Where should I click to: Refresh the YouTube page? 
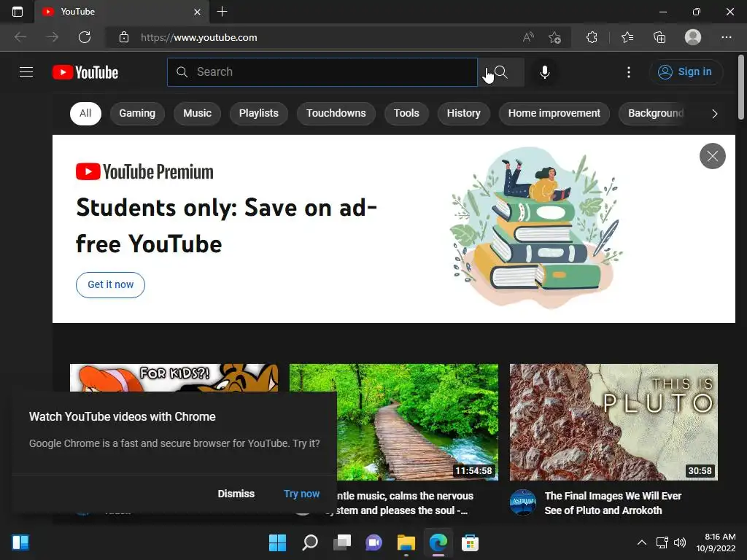click(85, 37)
